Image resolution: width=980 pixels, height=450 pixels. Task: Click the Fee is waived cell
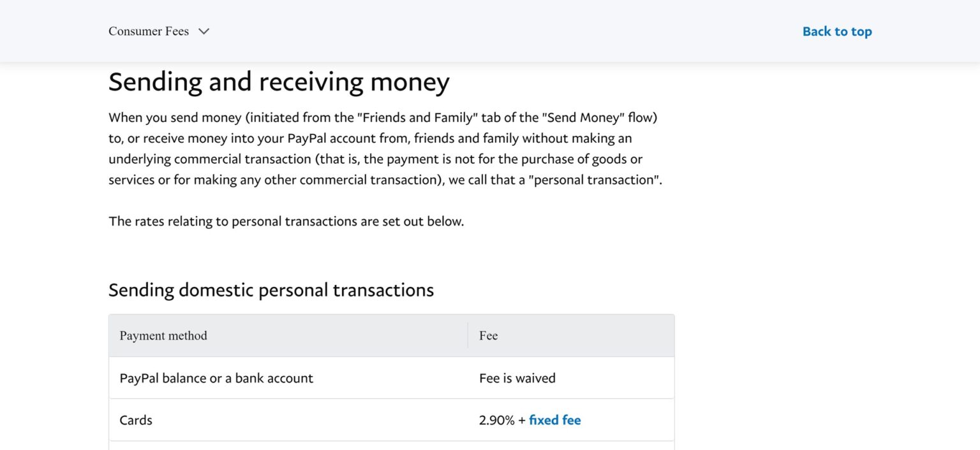click(517, 378)
